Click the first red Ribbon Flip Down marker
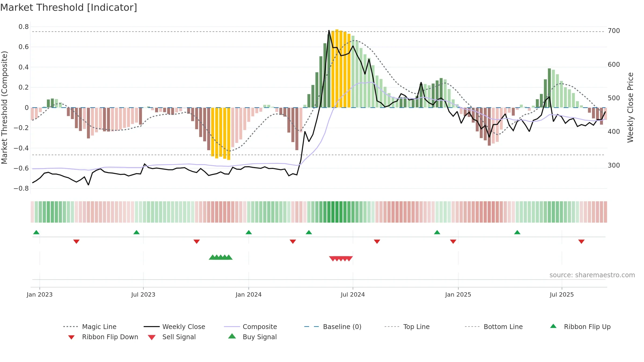 coord(76,242)
